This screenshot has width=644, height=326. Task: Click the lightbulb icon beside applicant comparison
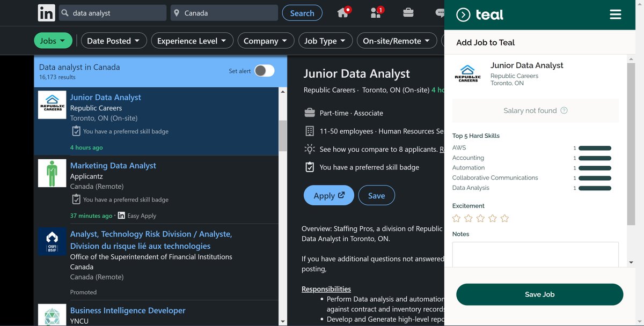[x=310, y=149]
